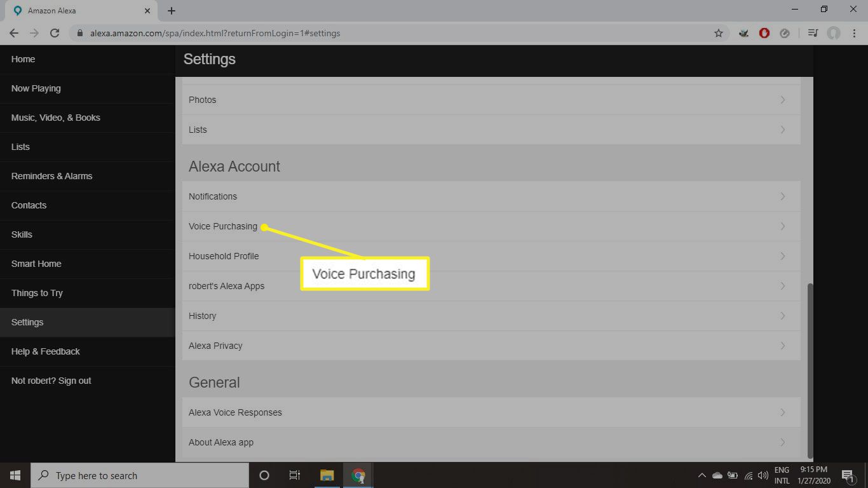Click the browser address bar URL

pos(215,33)
